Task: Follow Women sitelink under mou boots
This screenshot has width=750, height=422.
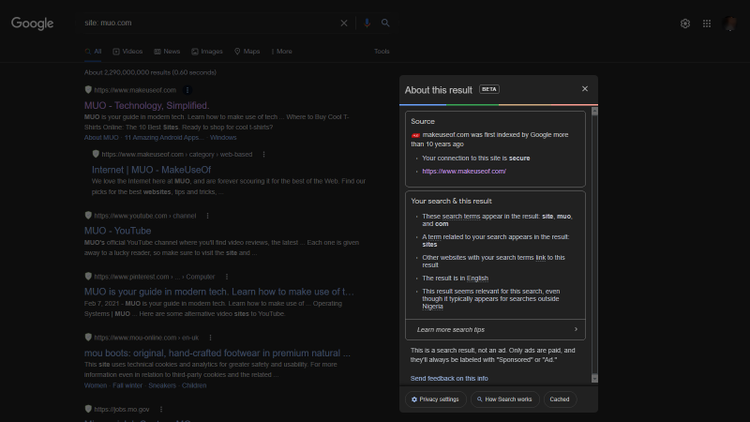Action: click(96, 385)
